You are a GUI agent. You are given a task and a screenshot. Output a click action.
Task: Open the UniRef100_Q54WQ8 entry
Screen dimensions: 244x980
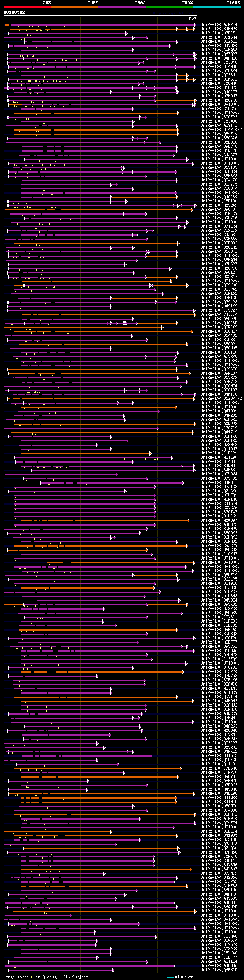pos(219,67)
